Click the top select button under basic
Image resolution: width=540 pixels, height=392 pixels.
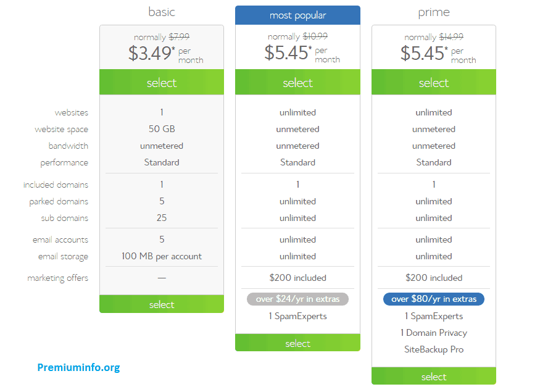tap(162, 83)
